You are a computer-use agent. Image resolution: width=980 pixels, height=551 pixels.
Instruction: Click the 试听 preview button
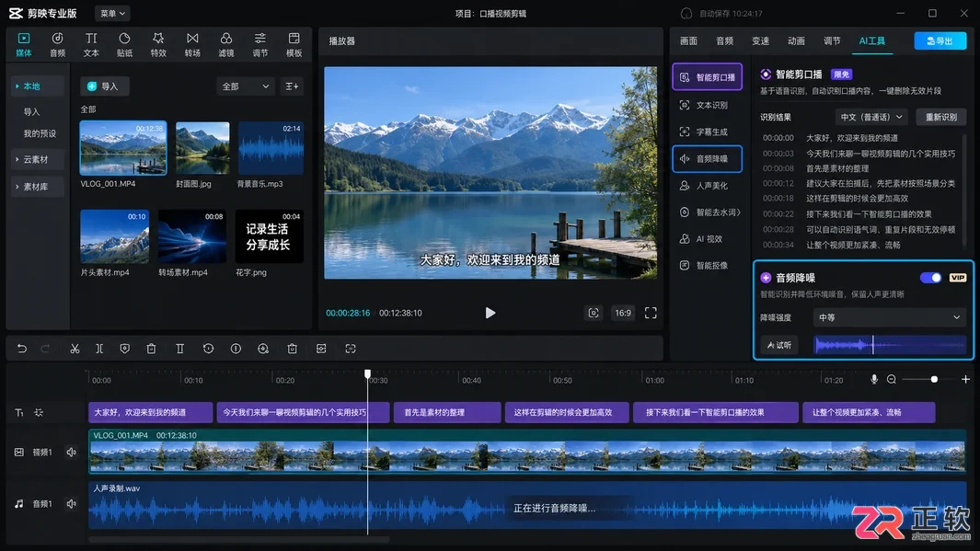778,345
